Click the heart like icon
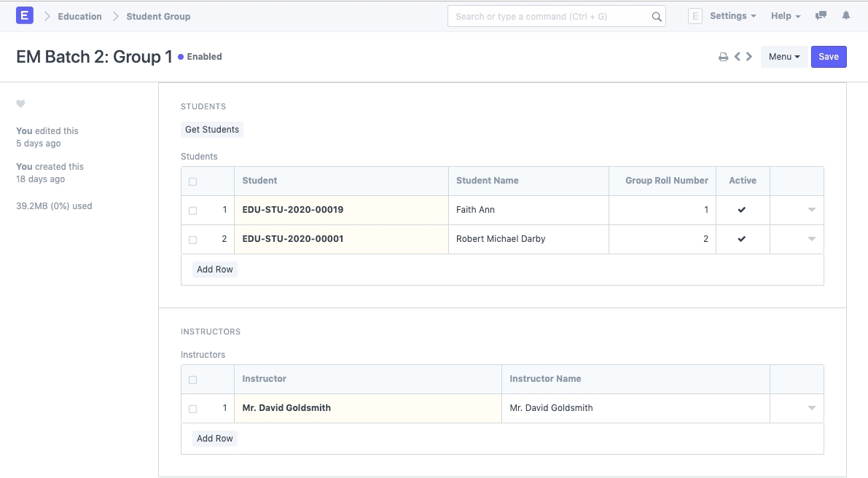This screenshot has height=478, width=868. pyautogui.click(x=21, y=104)
